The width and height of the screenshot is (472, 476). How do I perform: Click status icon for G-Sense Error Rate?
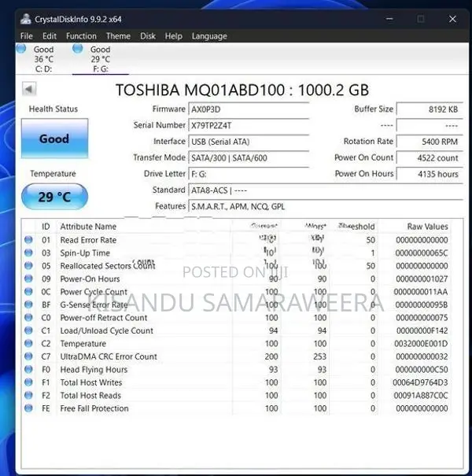click(x=28, y=304)
